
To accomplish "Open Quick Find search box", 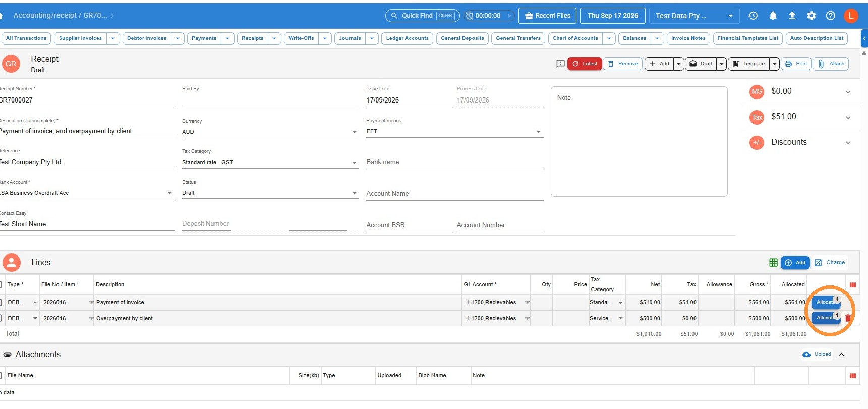I will pyautogui.click(x=423, y=16).
